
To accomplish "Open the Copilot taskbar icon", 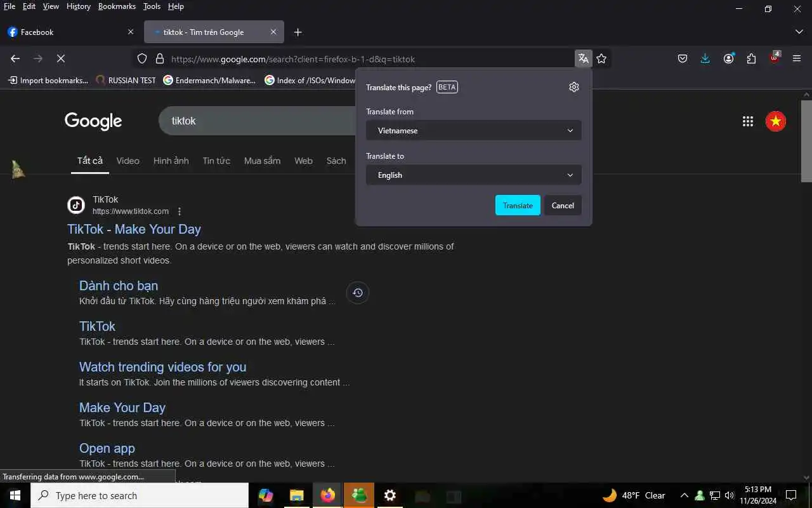I will click(x=266, y=495).
